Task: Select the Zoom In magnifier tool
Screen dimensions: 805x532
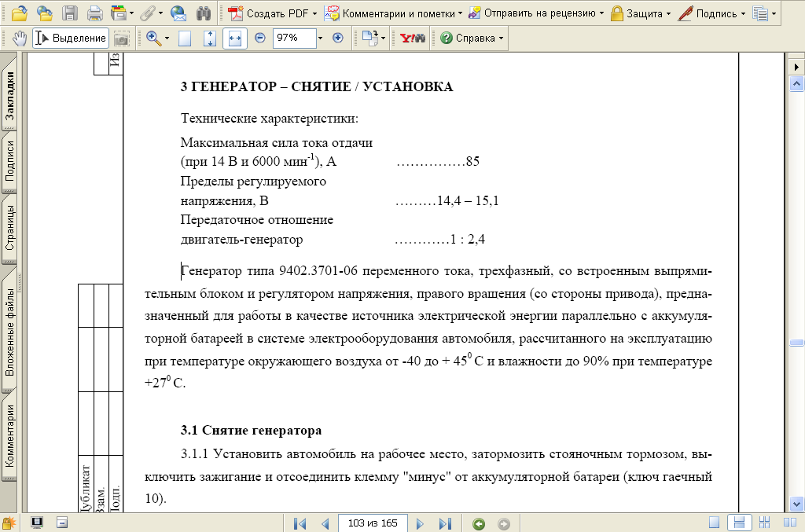Action: 153,39
